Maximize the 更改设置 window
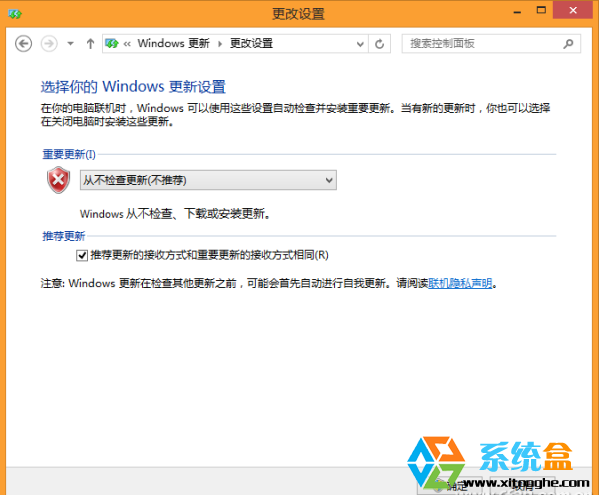This screenshot has height=495, width=600. (x=541, y=10)
